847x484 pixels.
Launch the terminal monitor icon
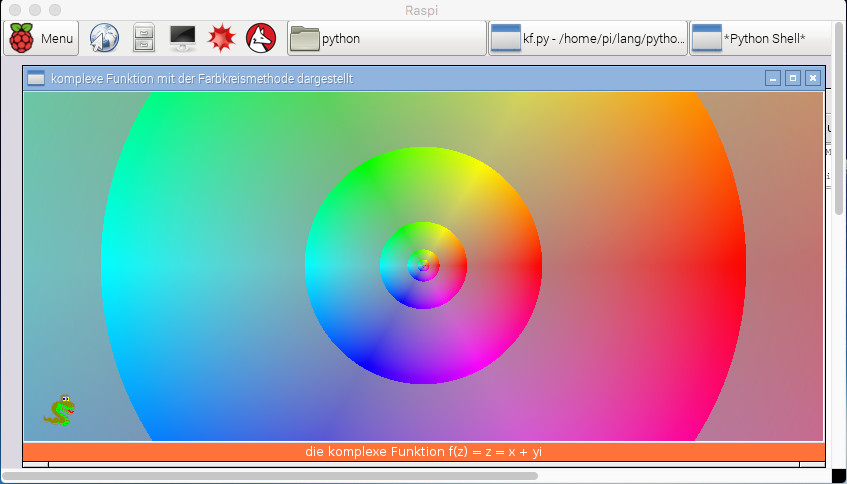click(183, 39)
